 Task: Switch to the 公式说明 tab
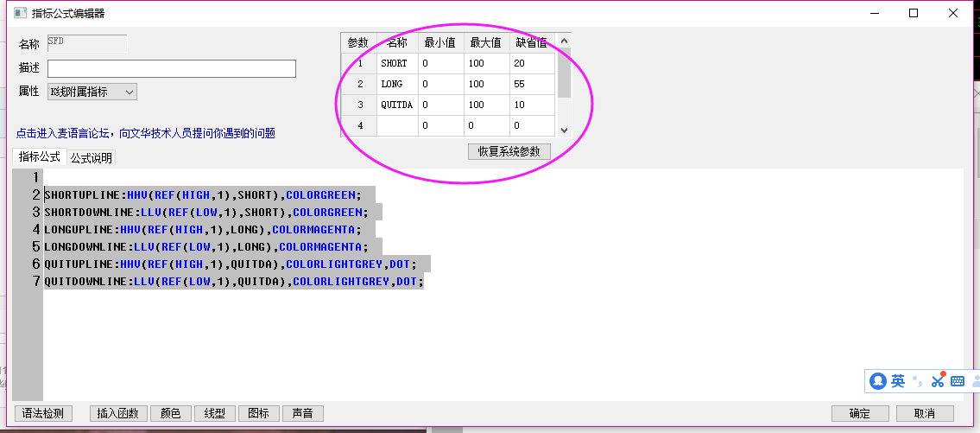(x=92, y=157)
